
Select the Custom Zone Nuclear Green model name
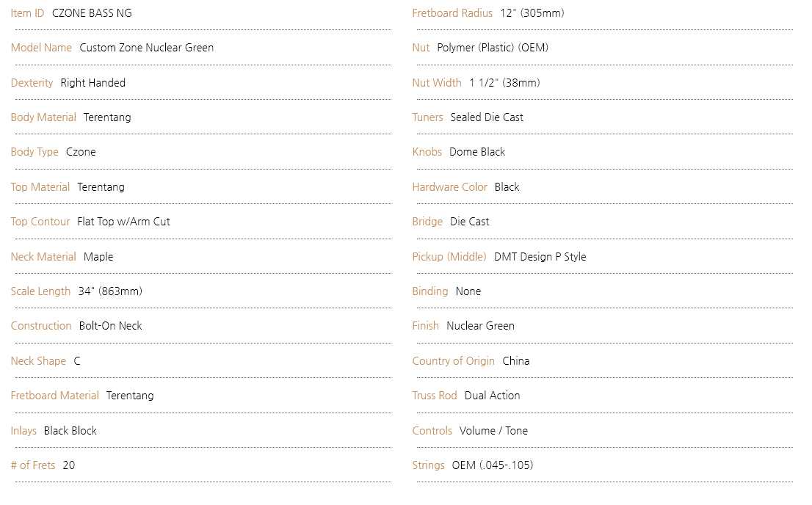146,48
